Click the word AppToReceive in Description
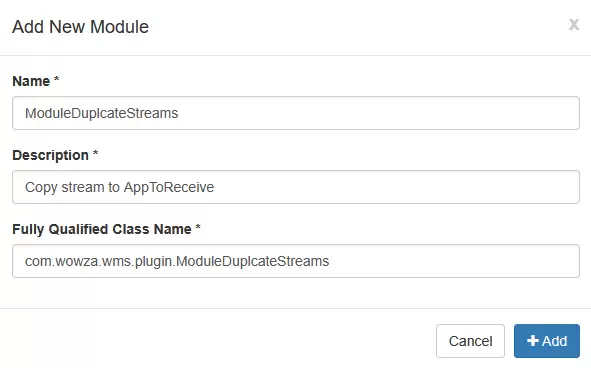The image size is (591, 368). (169, 187)
